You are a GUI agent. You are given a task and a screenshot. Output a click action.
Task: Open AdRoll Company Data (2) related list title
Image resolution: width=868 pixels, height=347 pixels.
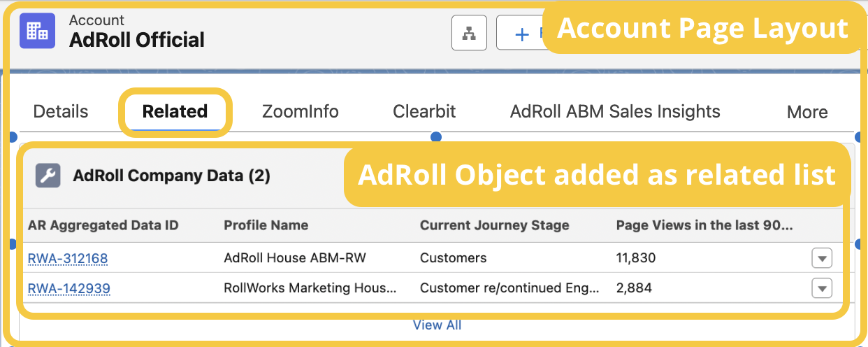tap(171, 176)
